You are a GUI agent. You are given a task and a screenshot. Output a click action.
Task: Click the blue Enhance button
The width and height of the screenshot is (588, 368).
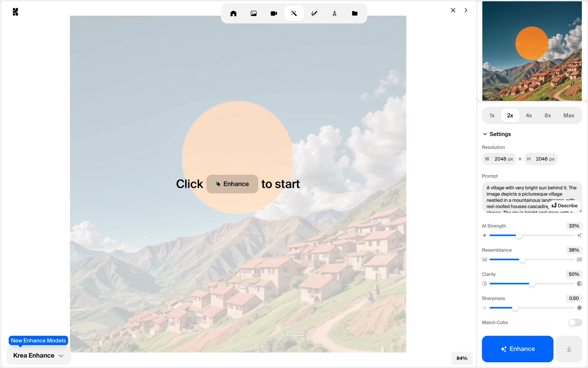tap(517, 349)
